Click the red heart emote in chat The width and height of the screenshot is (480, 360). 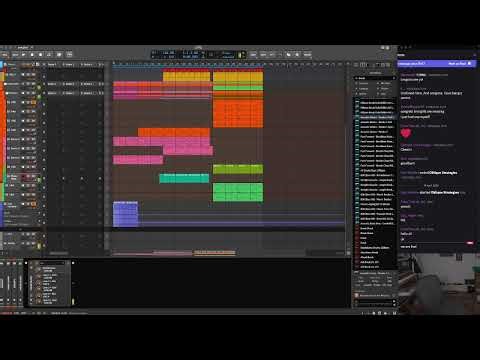(406, 133)
